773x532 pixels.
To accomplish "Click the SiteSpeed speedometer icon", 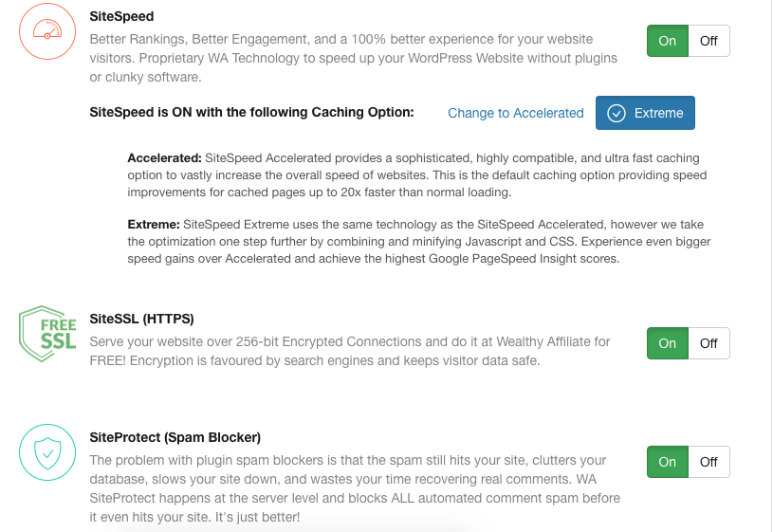I will click(47, 31).
